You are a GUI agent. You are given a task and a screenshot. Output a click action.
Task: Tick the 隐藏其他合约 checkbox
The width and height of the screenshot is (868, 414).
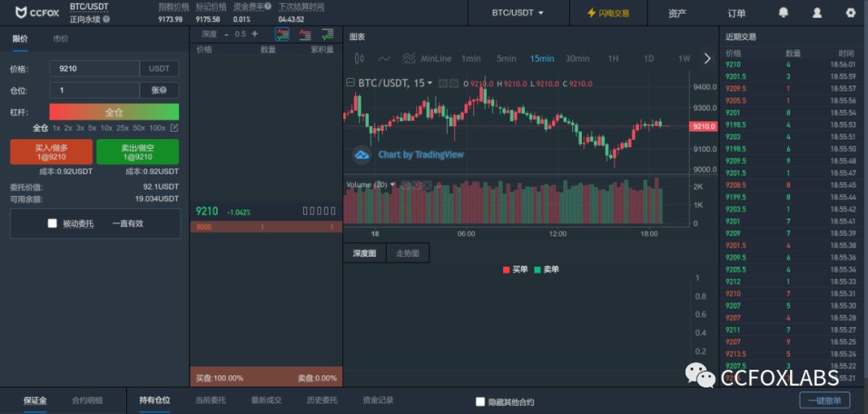coord(481,402)
